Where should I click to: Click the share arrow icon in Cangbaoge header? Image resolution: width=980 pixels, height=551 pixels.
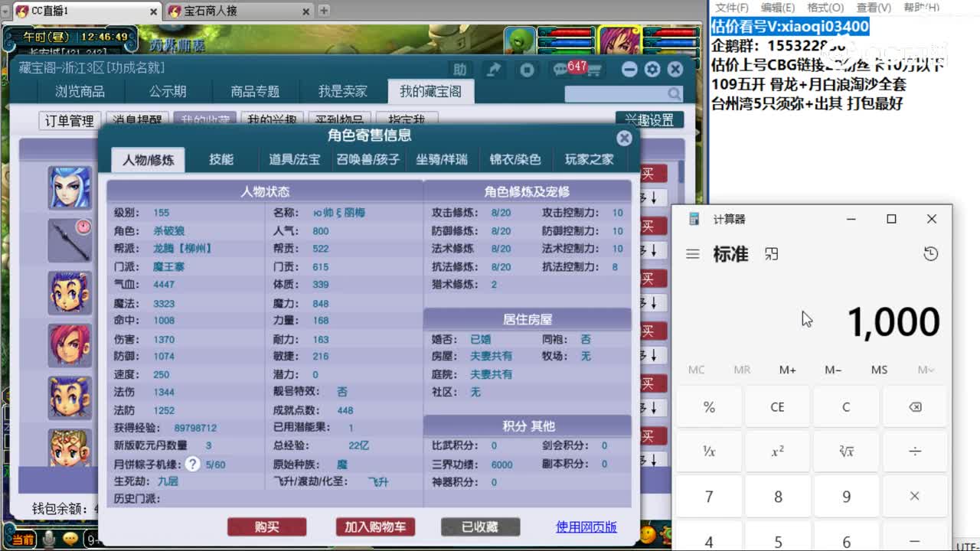[x=494, y=68]
